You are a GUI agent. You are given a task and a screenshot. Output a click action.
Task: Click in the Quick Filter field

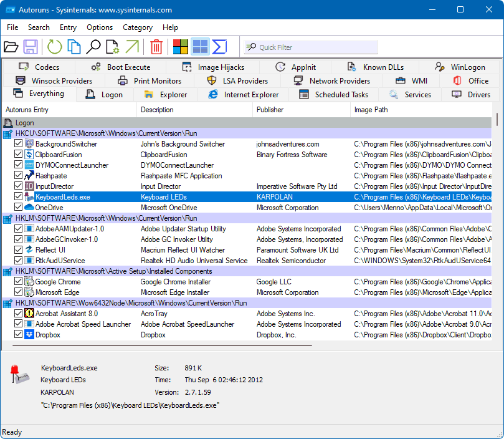click(310, 47)
